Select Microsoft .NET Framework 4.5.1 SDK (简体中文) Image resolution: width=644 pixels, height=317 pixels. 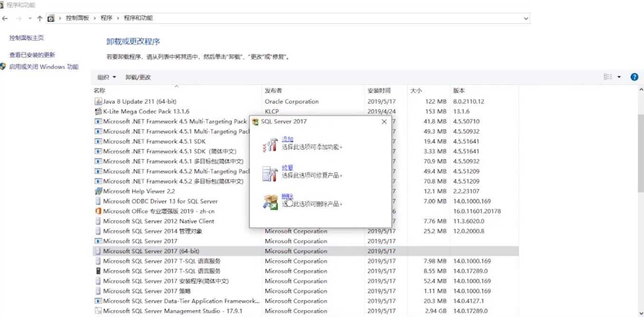tap(169, 151)
